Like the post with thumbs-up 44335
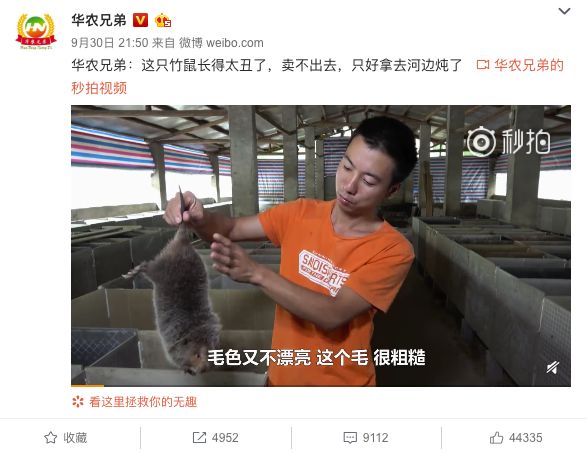The image size is (587, 454). click(x=516, y=438)
